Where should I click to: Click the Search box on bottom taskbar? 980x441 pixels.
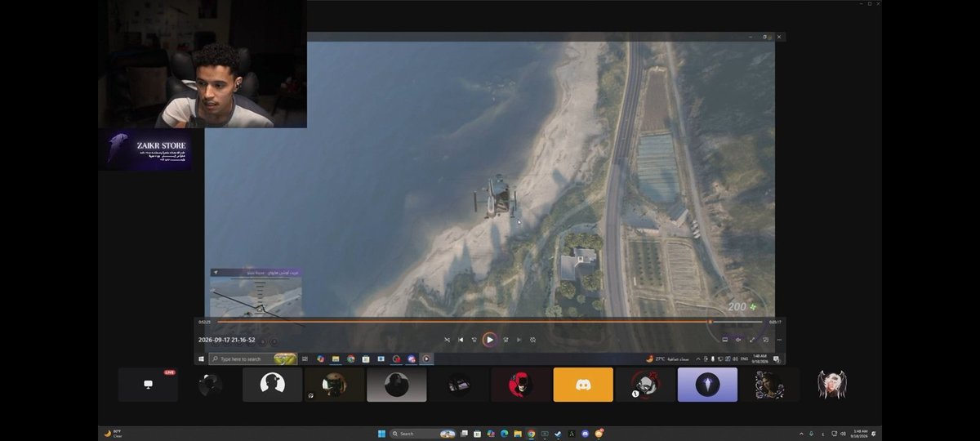coord(422,434)
